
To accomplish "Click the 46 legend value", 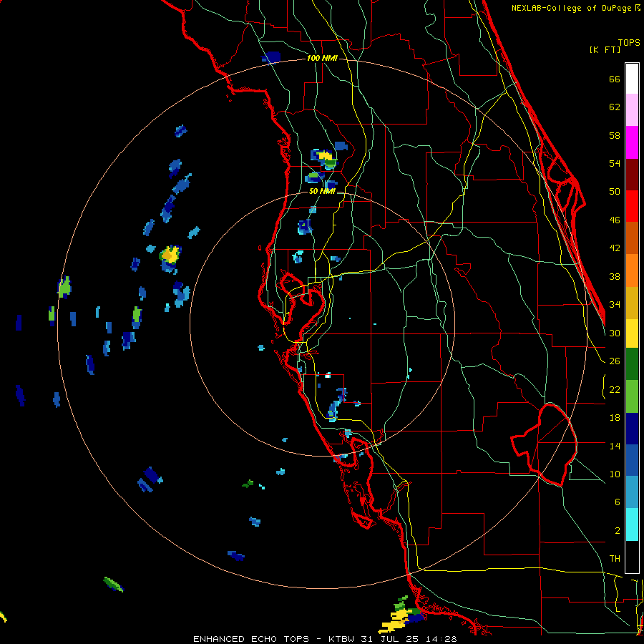I will (x=615, y=220).
